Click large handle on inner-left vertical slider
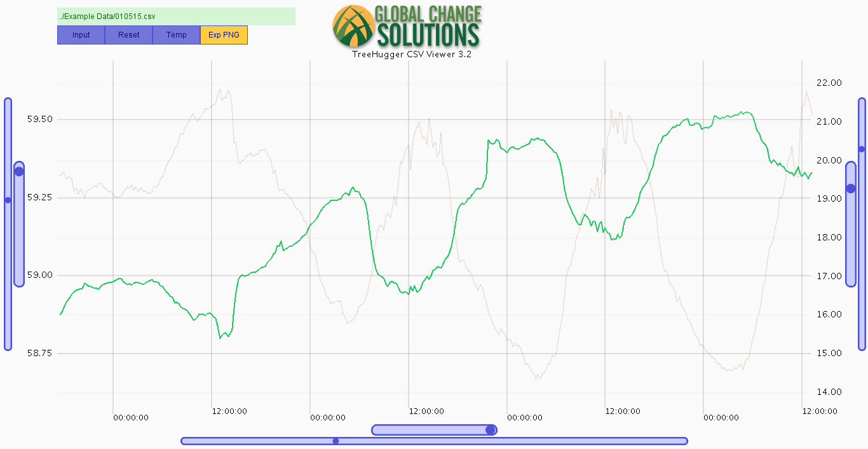Screen dimensions: 868x449 click(x=19, y=171)
